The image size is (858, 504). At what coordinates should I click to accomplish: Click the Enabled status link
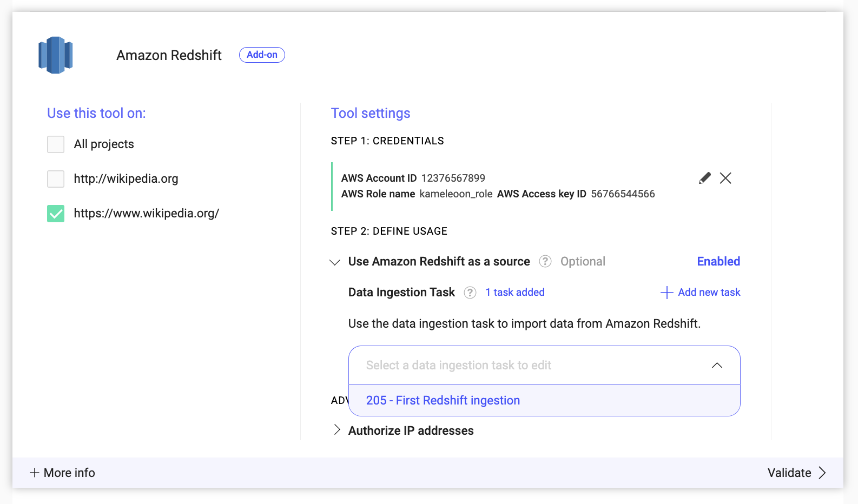pyautogui.click(x=718, y=262)
